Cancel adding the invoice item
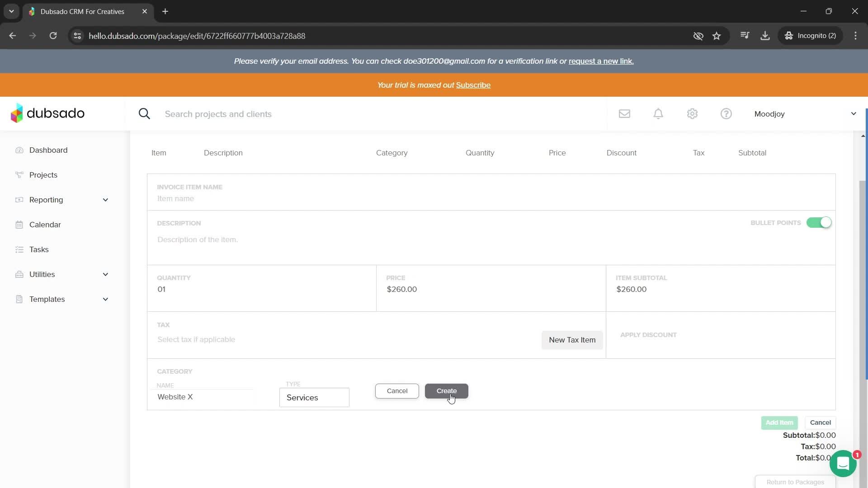This screenshot has width=868, height=488. [820, 422]
